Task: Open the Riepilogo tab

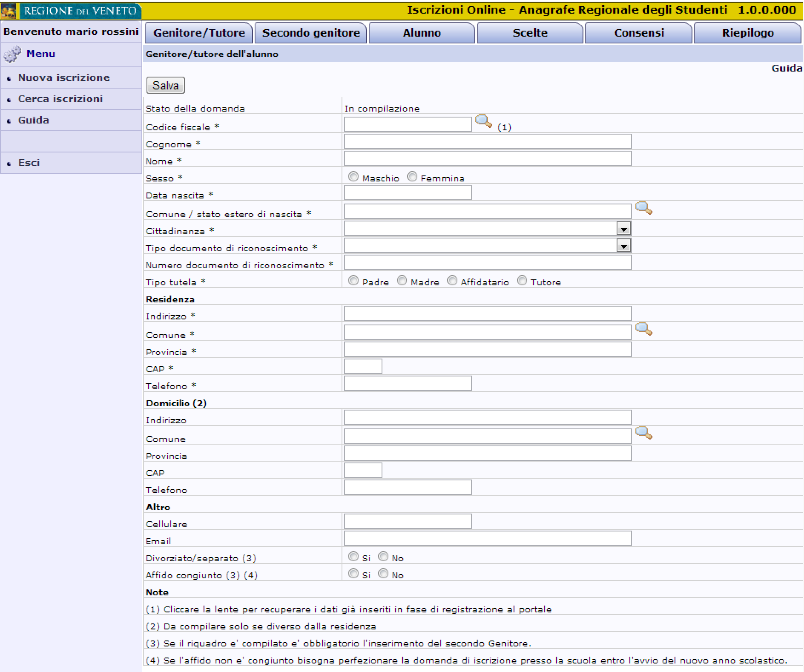Action: click(x=747, y=33)
